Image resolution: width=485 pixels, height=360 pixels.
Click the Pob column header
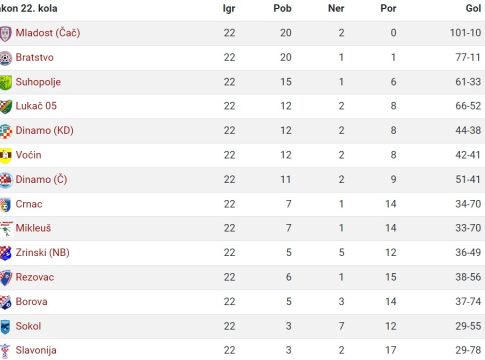[282, 8]
